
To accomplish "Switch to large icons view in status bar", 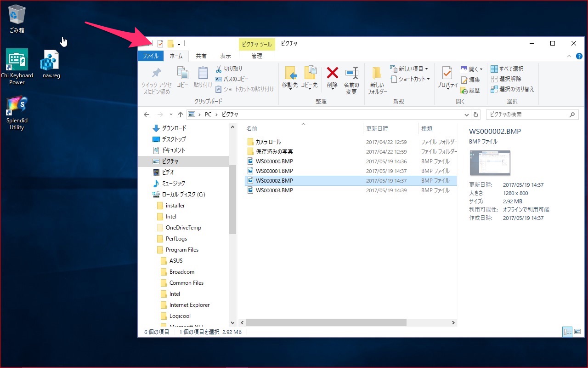I will tap(577, 332).
